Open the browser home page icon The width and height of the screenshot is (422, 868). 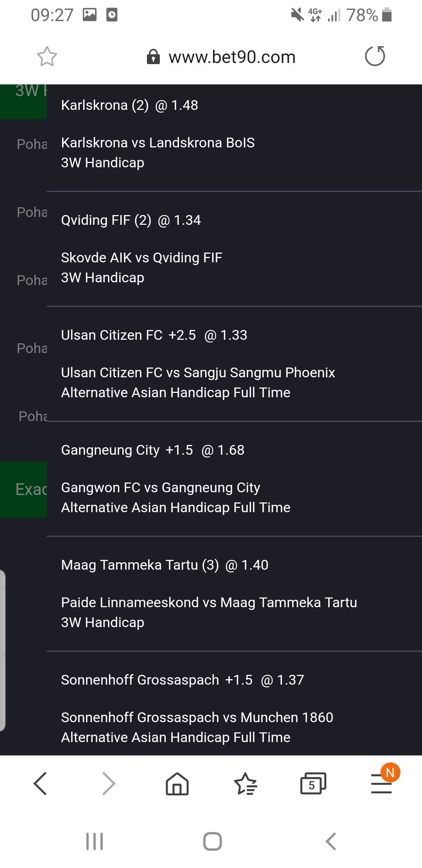click(x=177, y=784)
